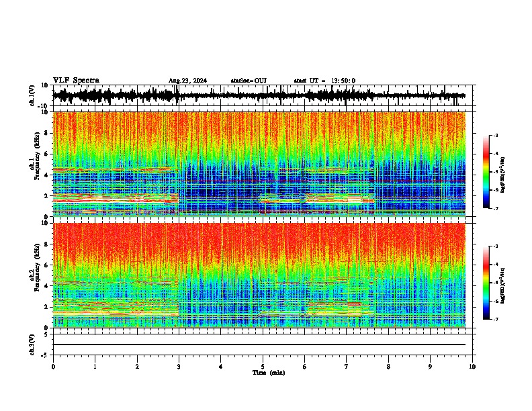Viewport: 532px width, 411px height.
Task: Click the "6" tick on the time axis
Action: pos(305,367)
